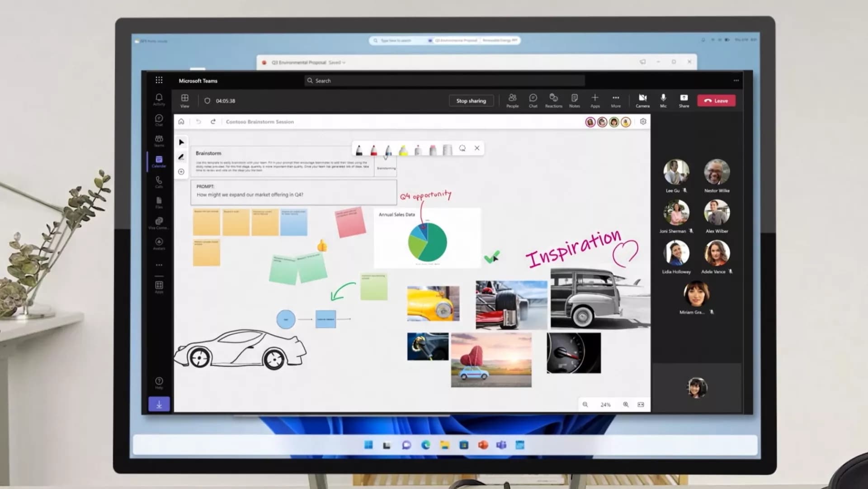The image size is (868, 489).
Task: Click the Leave meeting button
Action: (x=716, y=100)
